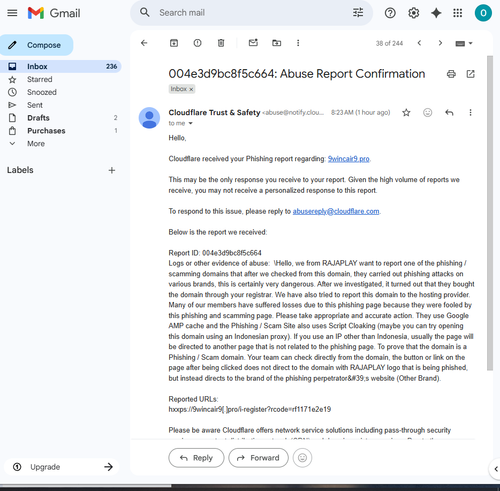This screenshot has height=491, width=500.
Task: Open search filter options icon
Action: [x=358, y=13]
